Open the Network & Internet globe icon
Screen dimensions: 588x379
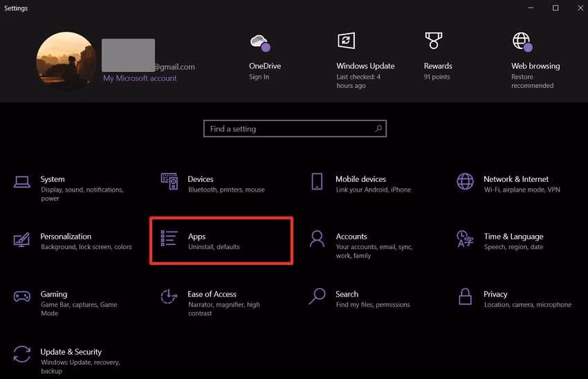click(465, 182)
